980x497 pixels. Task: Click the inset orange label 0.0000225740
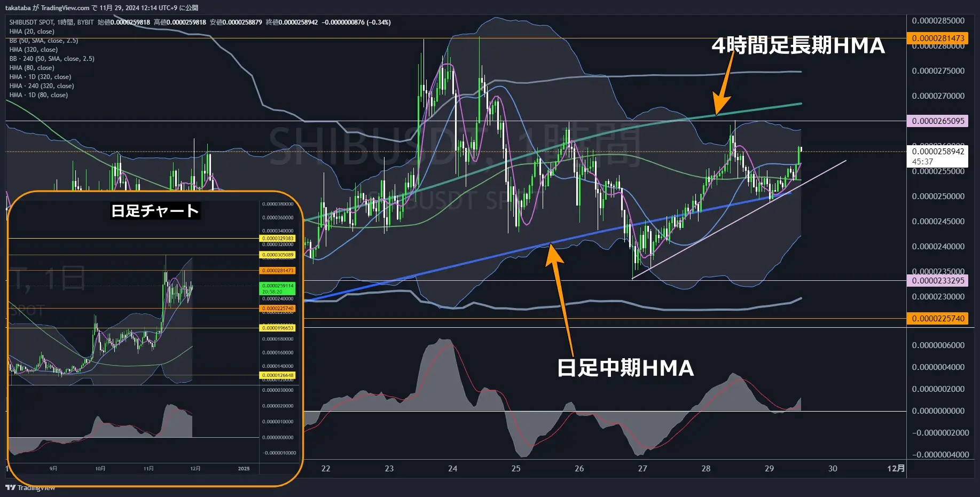coord(278,309)
